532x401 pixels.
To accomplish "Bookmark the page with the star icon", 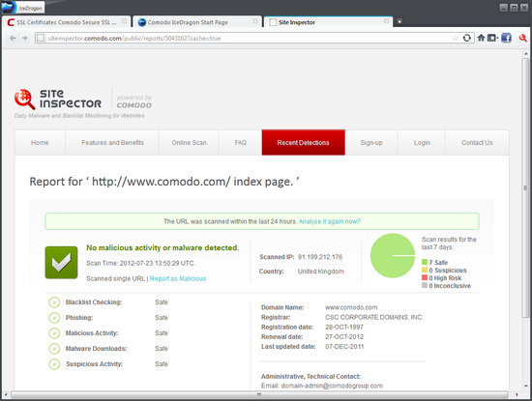I will [456, 38].
